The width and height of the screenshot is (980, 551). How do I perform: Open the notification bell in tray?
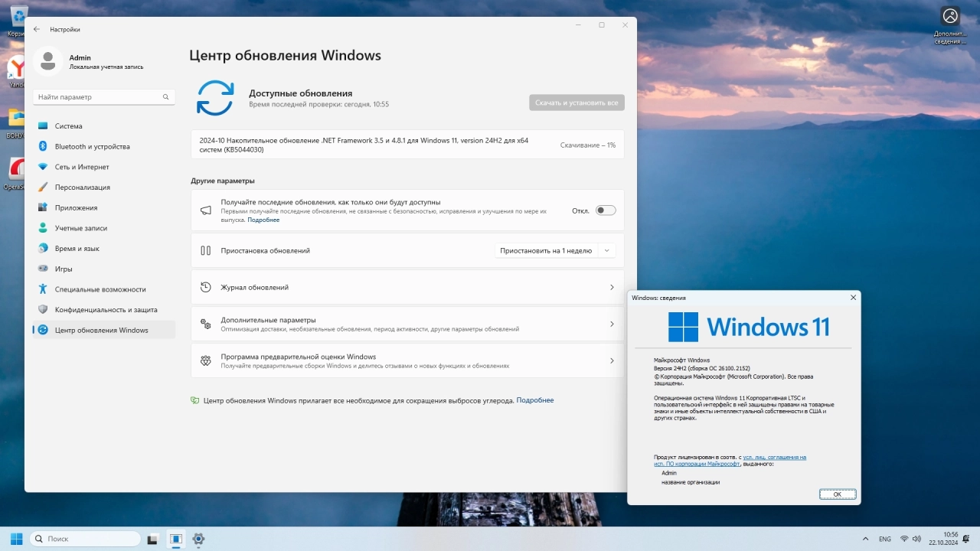click(968, 539)
